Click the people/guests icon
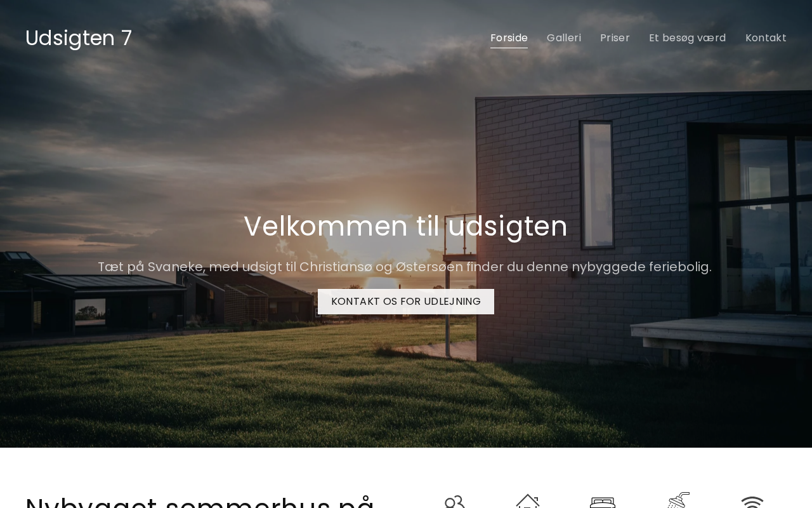 point(455,502)
